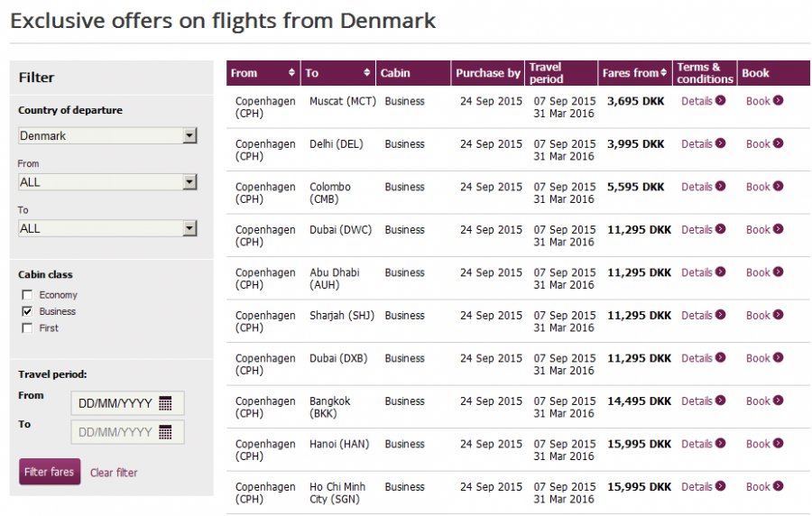The height and width of the screenshot is (516, 812).
Task: Uncheck the Business cabin class checkbox
Action: tap(27, 311)
